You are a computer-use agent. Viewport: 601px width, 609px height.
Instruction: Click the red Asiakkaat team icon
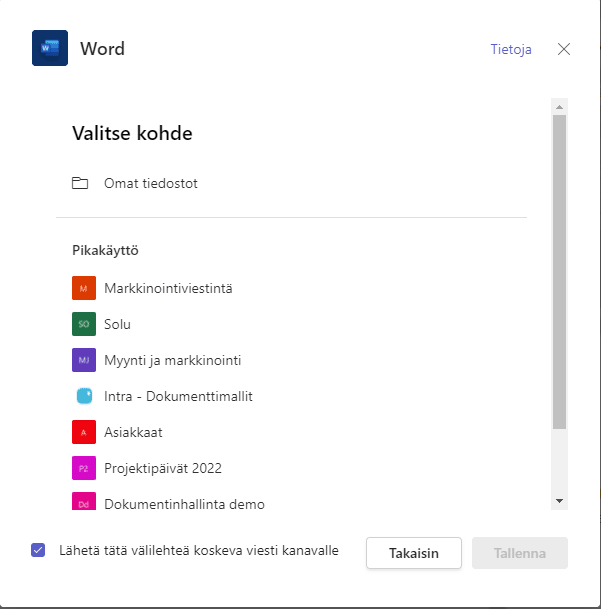point(84,432)
